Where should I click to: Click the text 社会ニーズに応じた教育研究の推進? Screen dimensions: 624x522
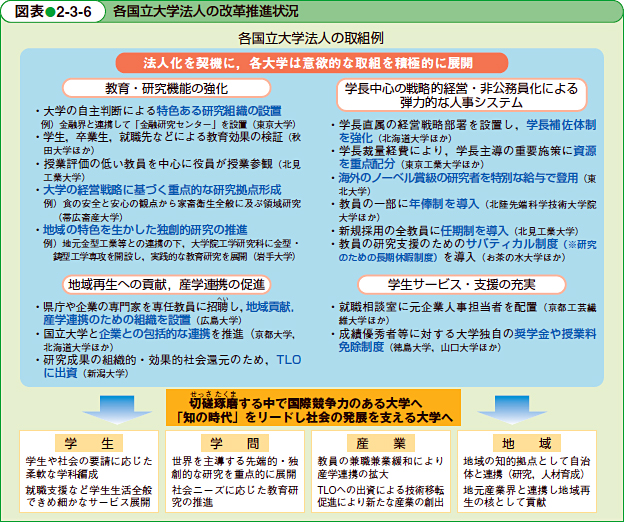tap(235, 496)
